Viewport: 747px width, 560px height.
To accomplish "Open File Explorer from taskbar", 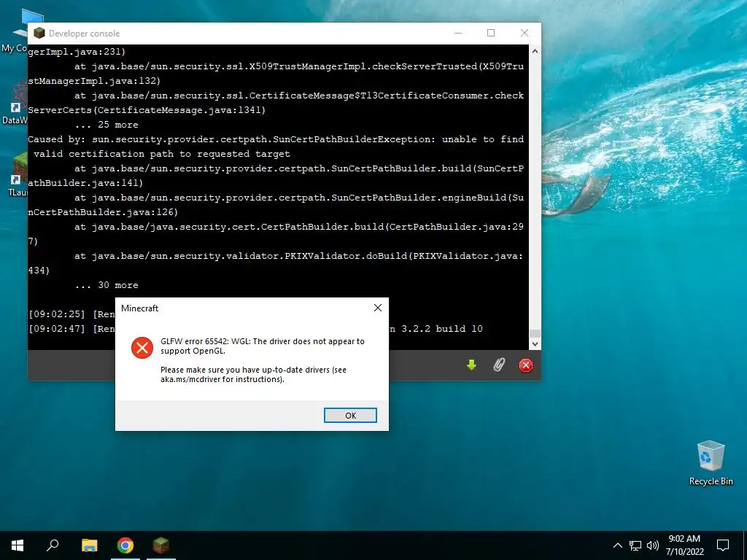I will (x=89, y=545).
